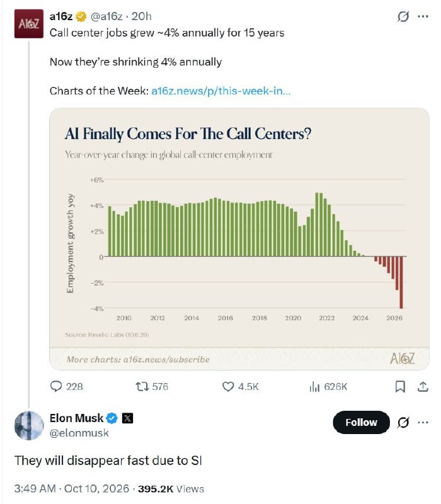The height and width of the screenshot is (504, 441).
Task: Open the reply icon showing 228 comments
Action: tap(56, 386)
